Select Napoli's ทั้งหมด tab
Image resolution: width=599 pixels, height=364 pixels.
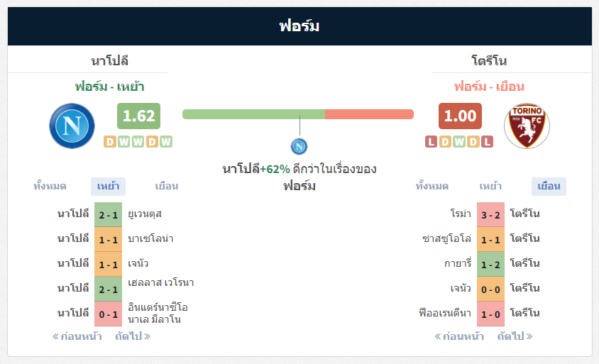click(x=50, y=187)
